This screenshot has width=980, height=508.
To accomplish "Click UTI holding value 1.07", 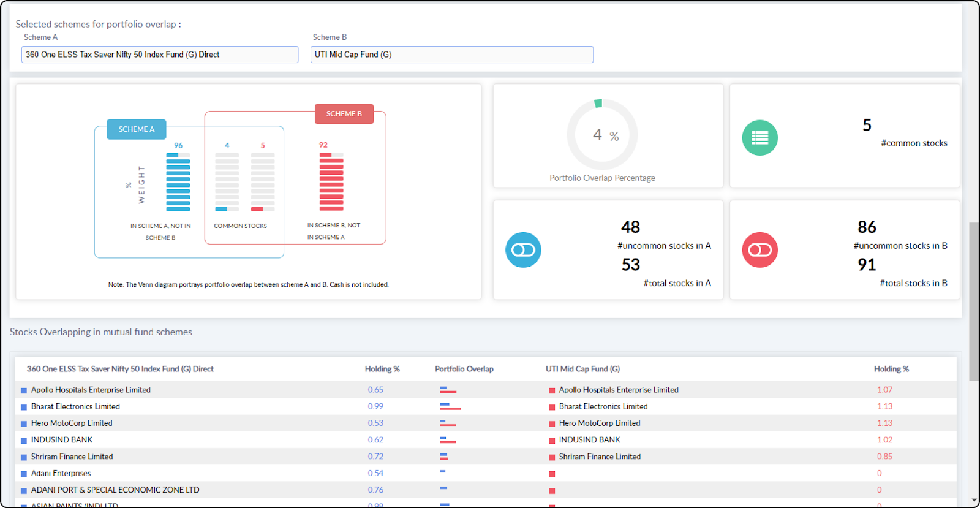I will (x=884, y=390).
